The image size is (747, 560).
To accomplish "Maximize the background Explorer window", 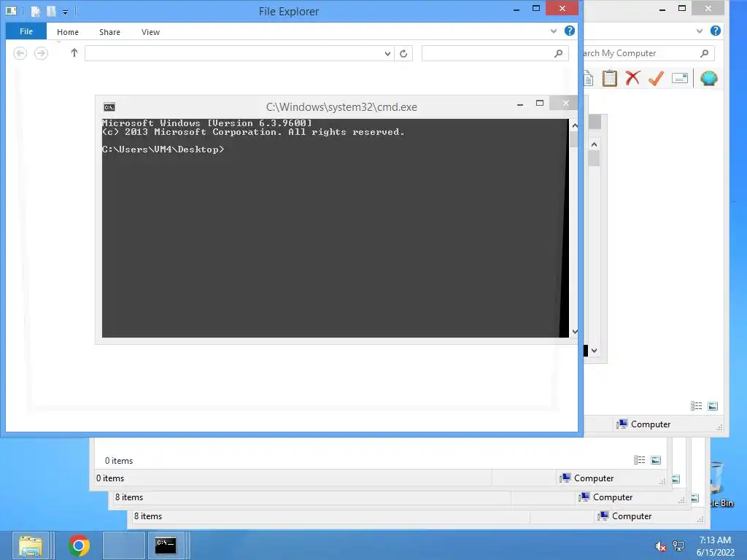I will (682, 9).
